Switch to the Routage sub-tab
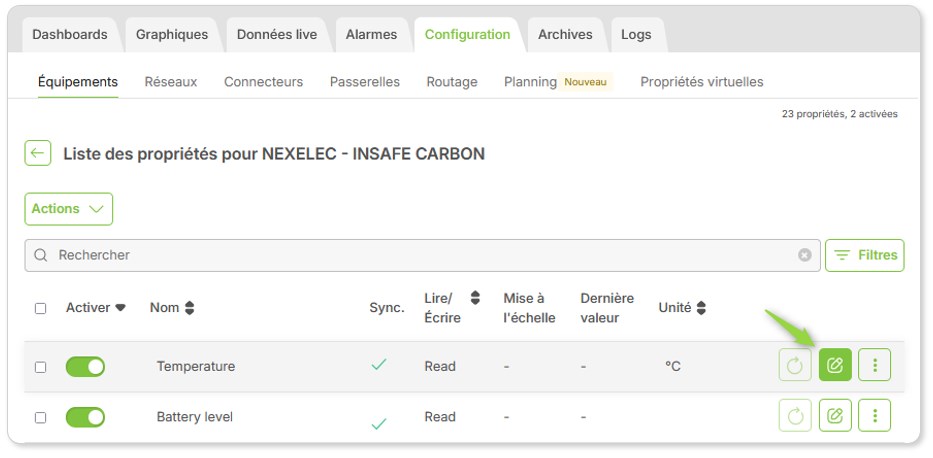The height and width of the screenshot is (458, 933). [x=452, y=81]
